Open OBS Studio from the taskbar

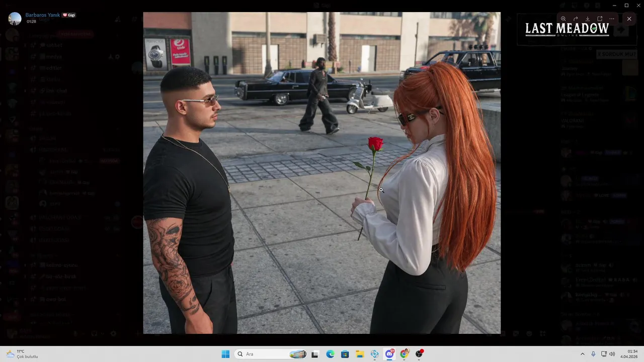(419, 354)
